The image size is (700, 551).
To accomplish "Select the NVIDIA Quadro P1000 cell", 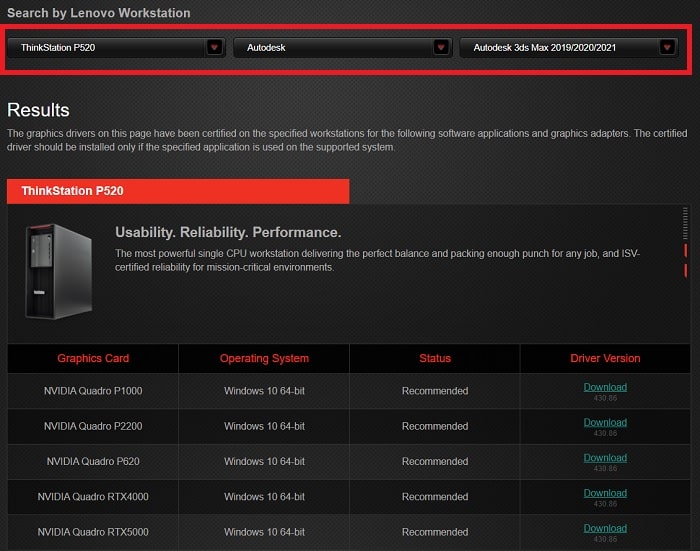I will tap(93, 391).
